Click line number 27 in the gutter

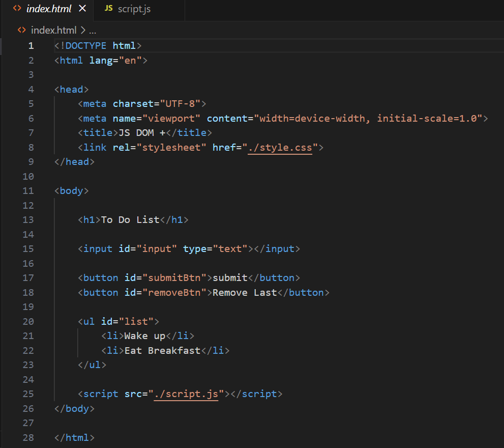coord(28,423)
